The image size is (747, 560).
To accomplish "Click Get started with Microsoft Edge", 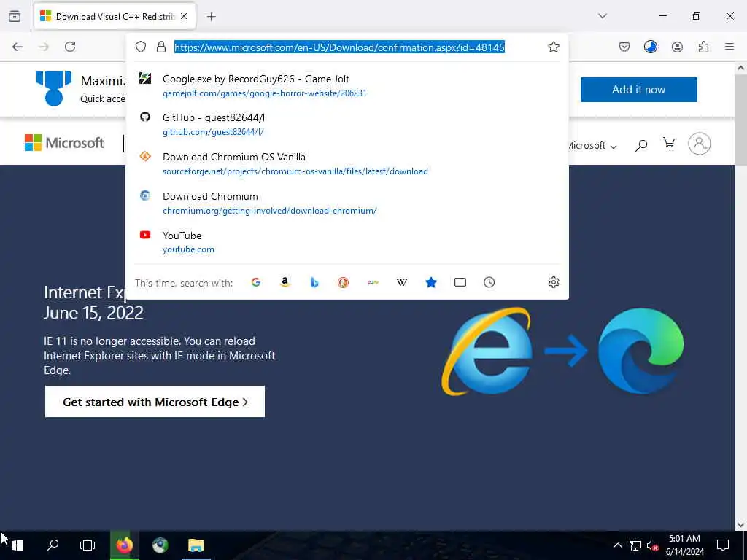I will tap(155, 402).
